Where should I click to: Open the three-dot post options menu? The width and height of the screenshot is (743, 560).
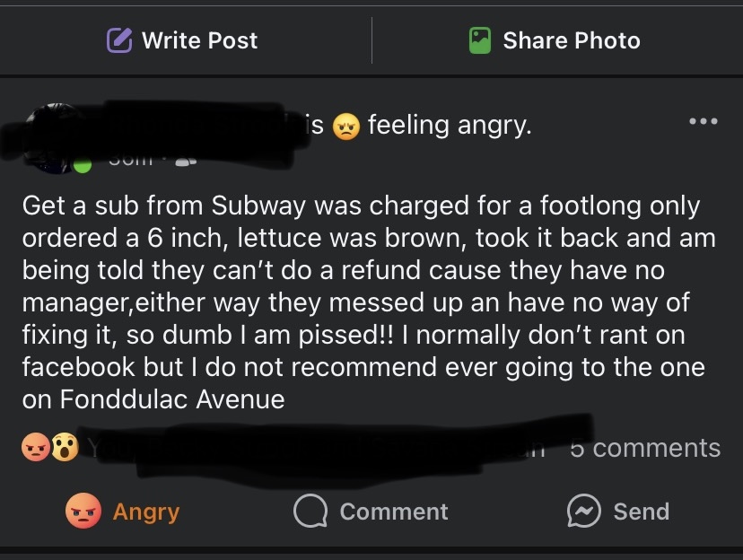[x=703, y=122]
